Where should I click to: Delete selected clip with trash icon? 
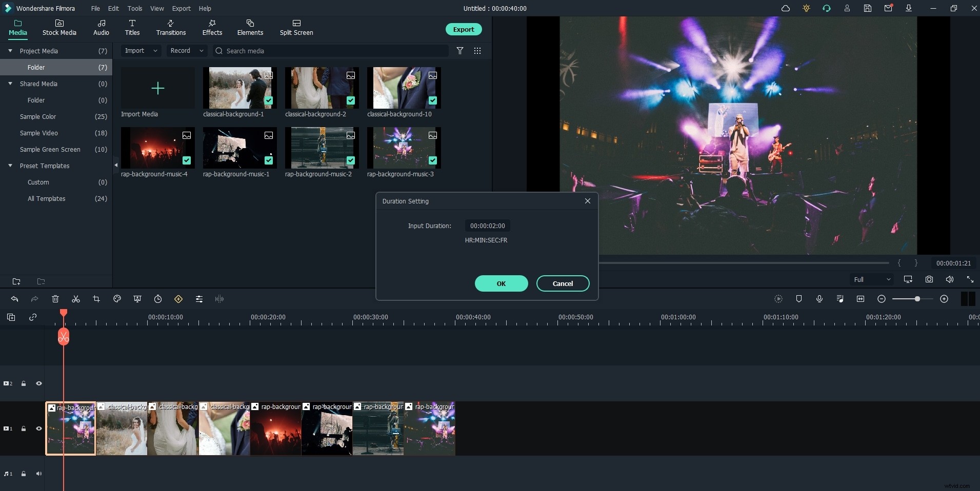point(55,299)
